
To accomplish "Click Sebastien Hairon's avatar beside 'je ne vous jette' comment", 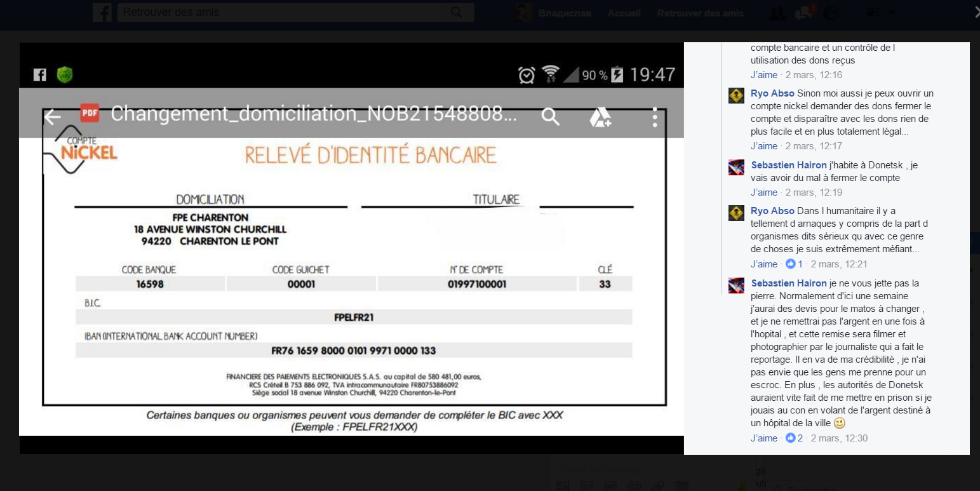I will 736,285.
